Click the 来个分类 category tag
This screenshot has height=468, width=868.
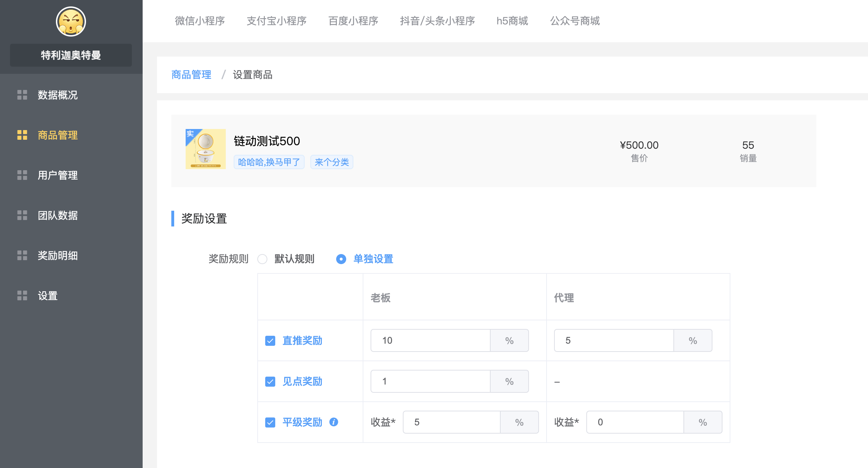tap(332, 162)
